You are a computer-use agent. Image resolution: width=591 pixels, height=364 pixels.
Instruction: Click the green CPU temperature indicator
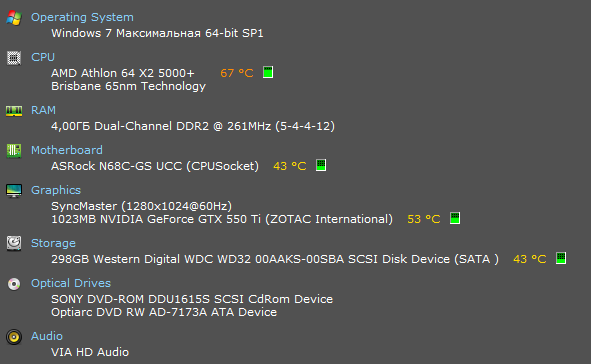coord(268,72)
